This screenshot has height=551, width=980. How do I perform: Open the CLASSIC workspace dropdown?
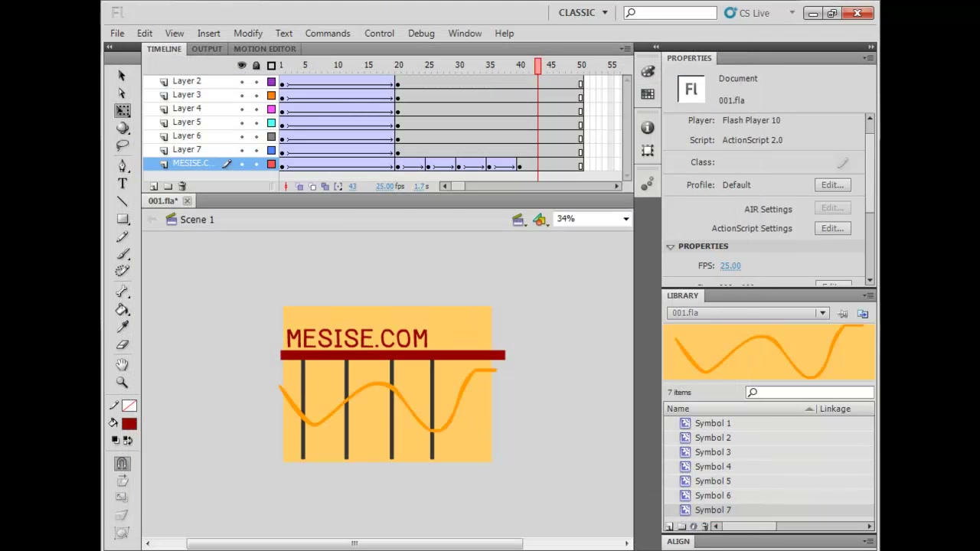(583, 13)
